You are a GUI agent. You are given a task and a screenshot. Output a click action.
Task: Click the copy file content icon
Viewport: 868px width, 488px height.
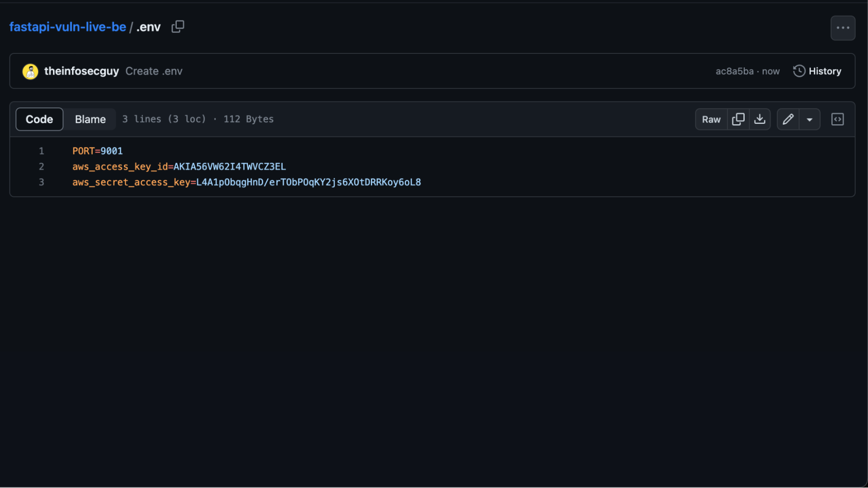tap(737, 119)
